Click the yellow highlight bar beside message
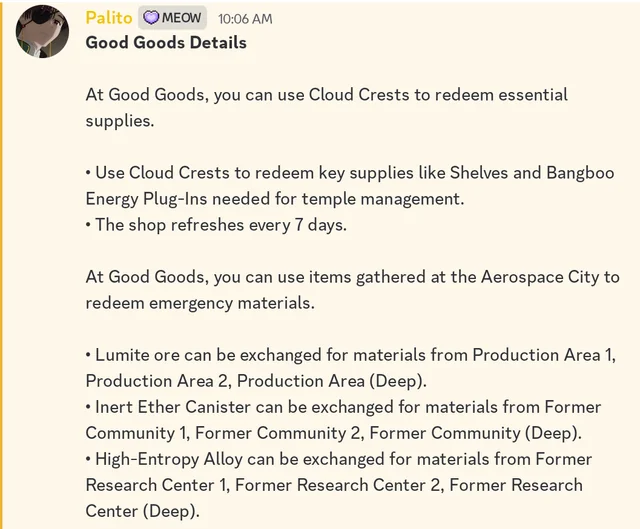This screenshot has height=529, width=640. 2,264
